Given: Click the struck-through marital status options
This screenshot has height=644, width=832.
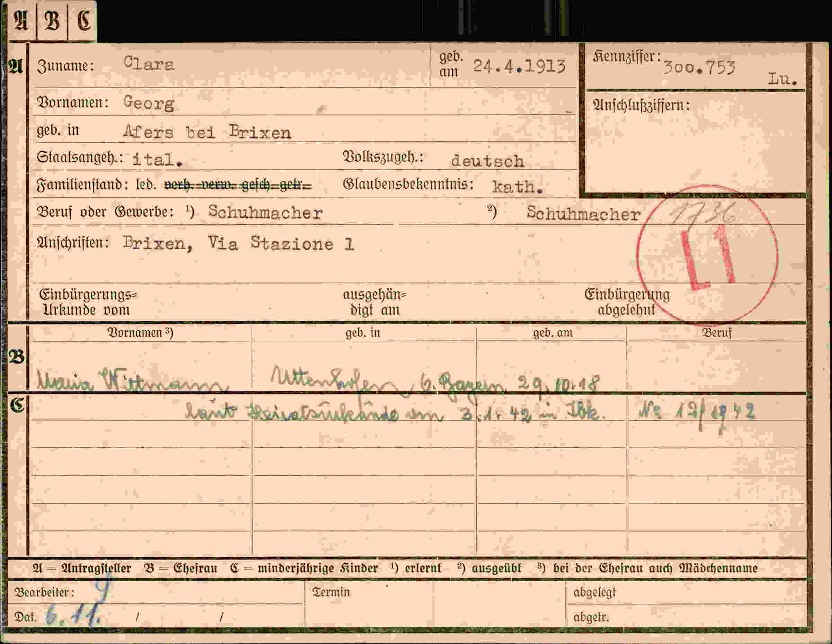Looking at the screenshot, I should coord(238,185).
